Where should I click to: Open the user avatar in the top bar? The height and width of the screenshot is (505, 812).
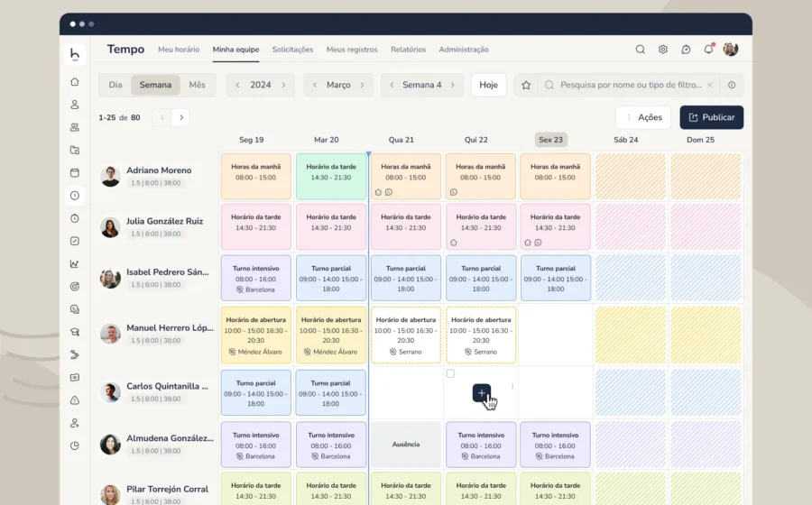coord(731,50)
